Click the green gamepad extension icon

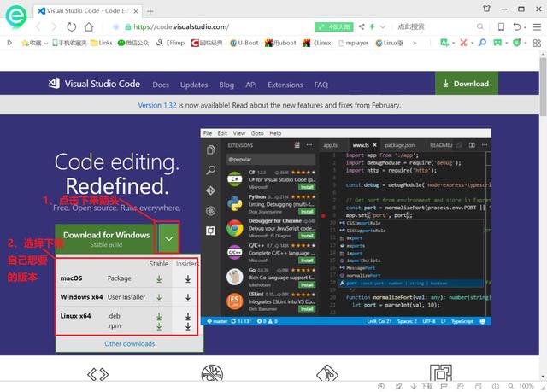tap(497, 43)
